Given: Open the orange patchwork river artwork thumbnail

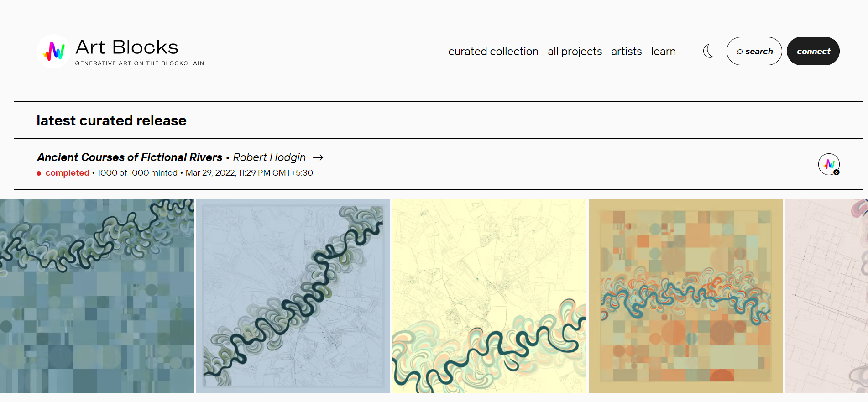Looking at the screenshot, I should point(685,296).
